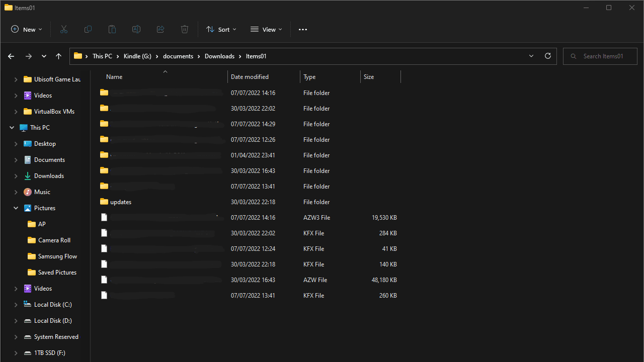The height and width of the screenshot is (362, 644).
Task: Click the Delete trash can icon
Action: point(185,30)
